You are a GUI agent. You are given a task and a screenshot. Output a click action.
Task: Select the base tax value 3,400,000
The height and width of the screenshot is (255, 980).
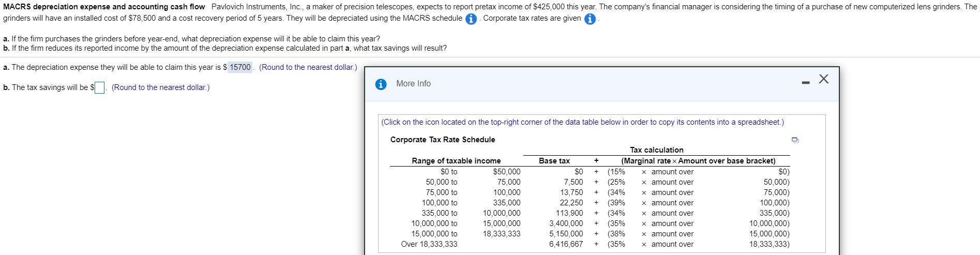click(566, 223)
